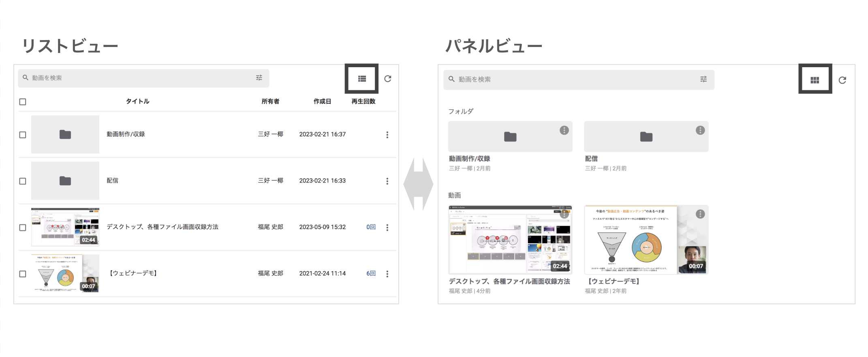Screen dimensions: 868x357
Task: Click search magnifier icon in list view
Action: (26, 77)
